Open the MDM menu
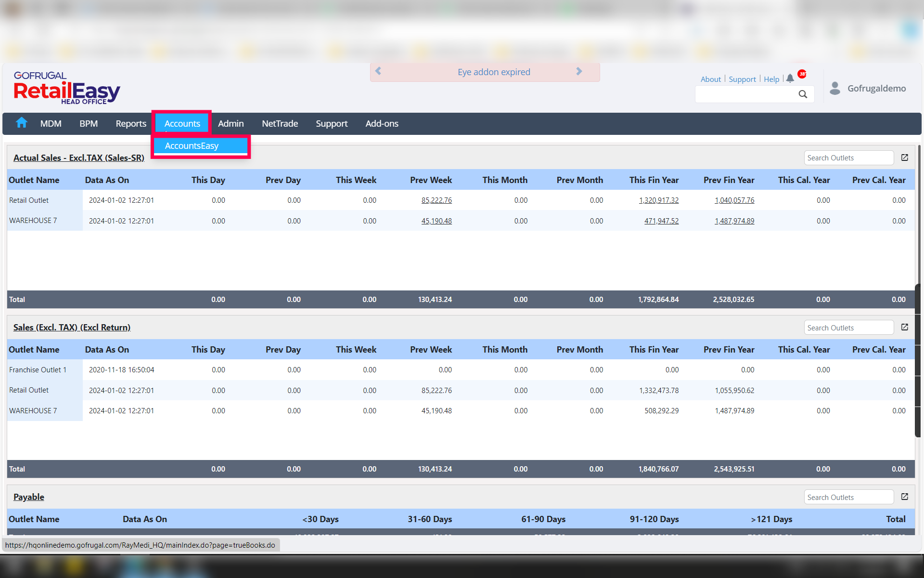This screenshot has width=924, height=578. pyautogui.click(x=51, y=123)
